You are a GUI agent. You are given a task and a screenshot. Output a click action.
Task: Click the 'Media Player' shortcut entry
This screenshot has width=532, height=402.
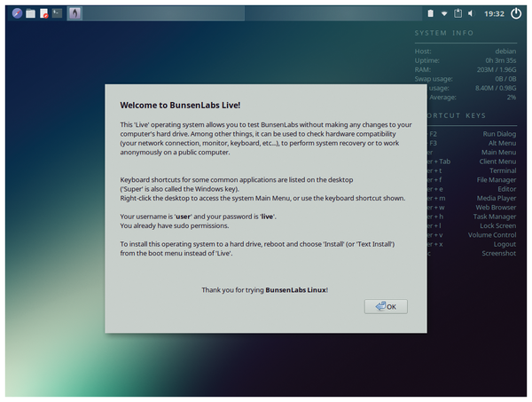click(497, 198)
